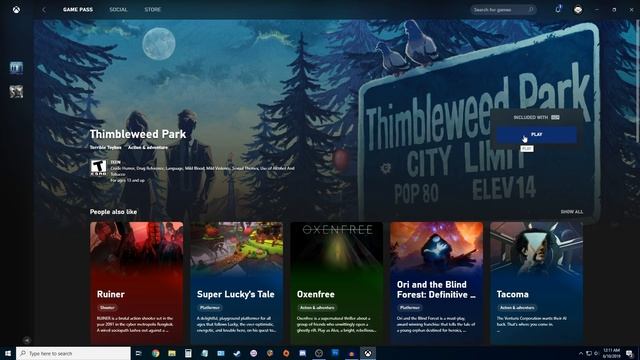The height and width of the screenshot is (360, 640).
Task: Switch to the Social tab
Action: [x=118, y=9]
